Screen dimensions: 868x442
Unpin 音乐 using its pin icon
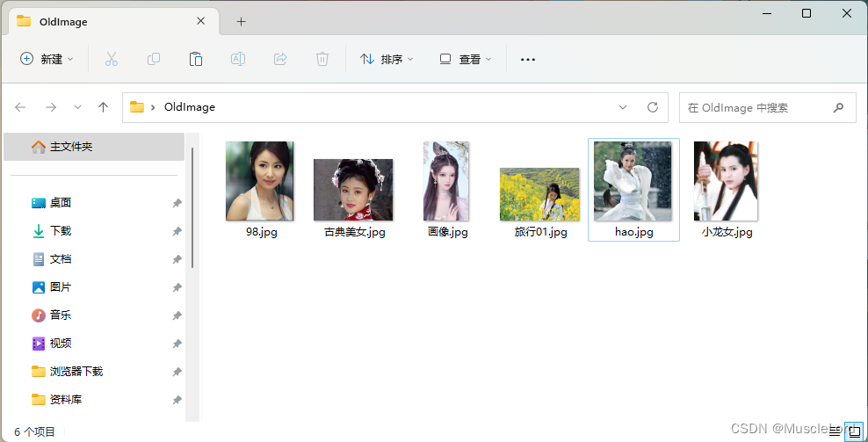177,315
